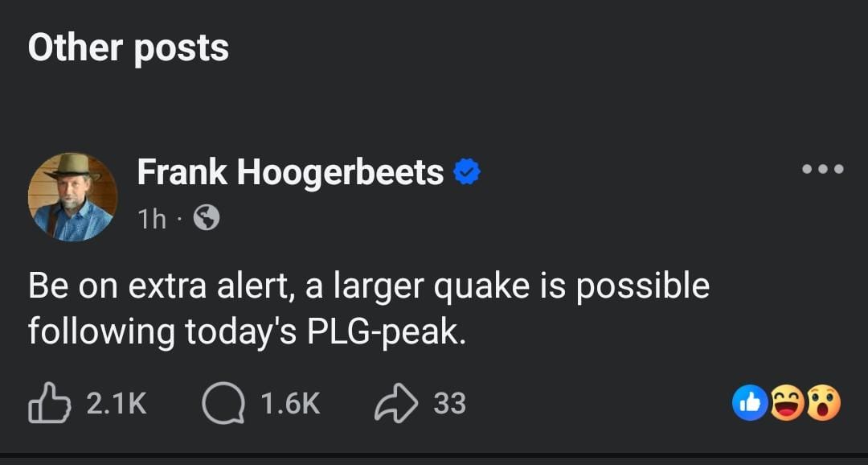
Task: Click the 1h post timestamp
Action: point(152,218)
